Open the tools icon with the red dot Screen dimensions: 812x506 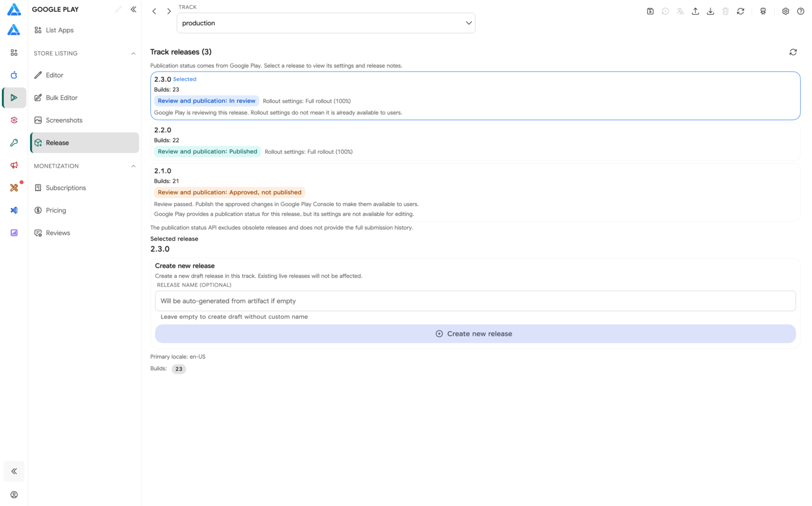(x=14, y=188)
